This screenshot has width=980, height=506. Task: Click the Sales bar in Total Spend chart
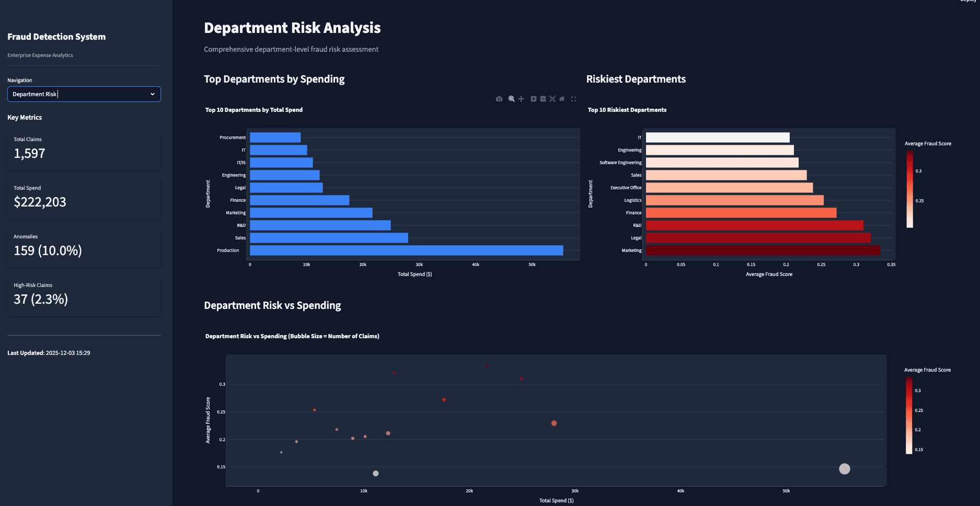point(329,238)
